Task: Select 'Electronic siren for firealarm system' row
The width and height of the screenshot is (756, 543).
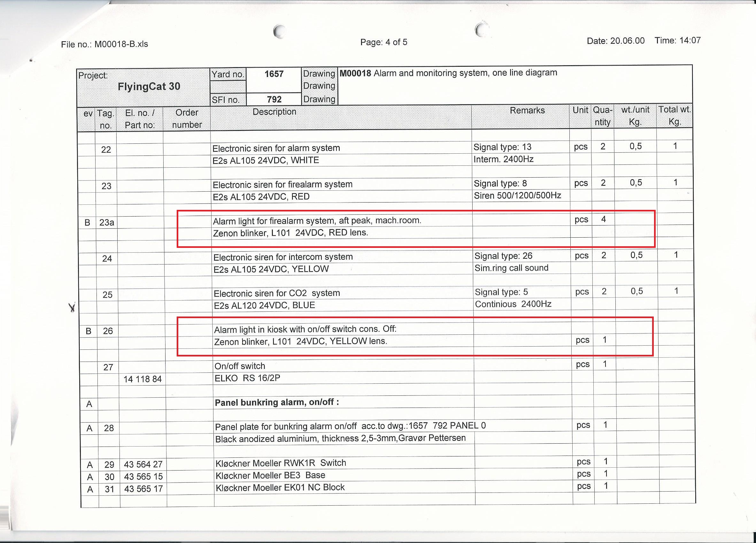Action: coord(282,184)
